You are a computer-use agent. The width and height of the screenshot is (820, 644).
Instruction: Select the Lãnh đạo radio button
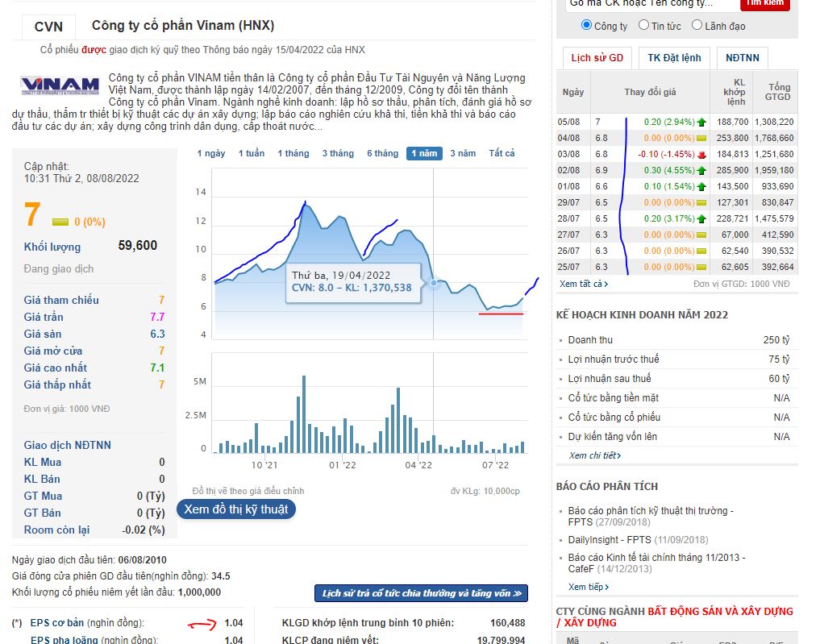pos(697,25)
